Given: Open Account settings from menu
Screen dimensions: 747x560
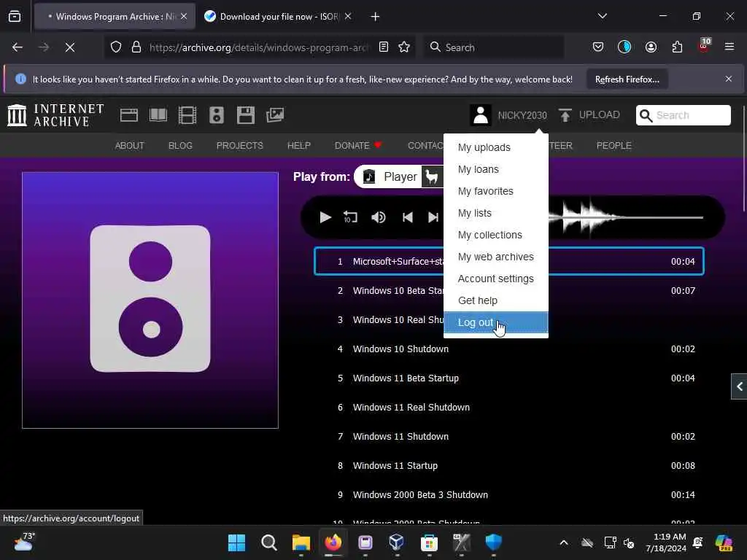Looking at the screenshot, I should (496, 279).
